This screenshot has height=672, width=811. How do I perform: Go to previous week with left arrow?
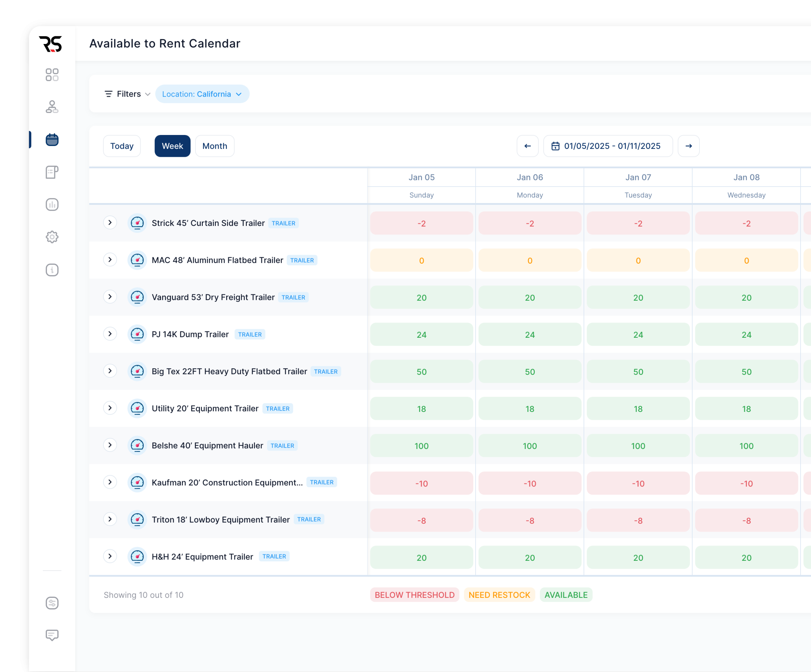527,146
